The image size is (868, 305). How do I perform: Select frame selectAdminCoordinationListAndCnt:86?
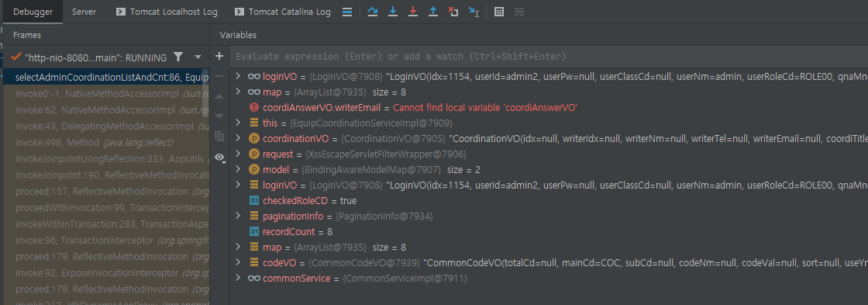(105, 77)
